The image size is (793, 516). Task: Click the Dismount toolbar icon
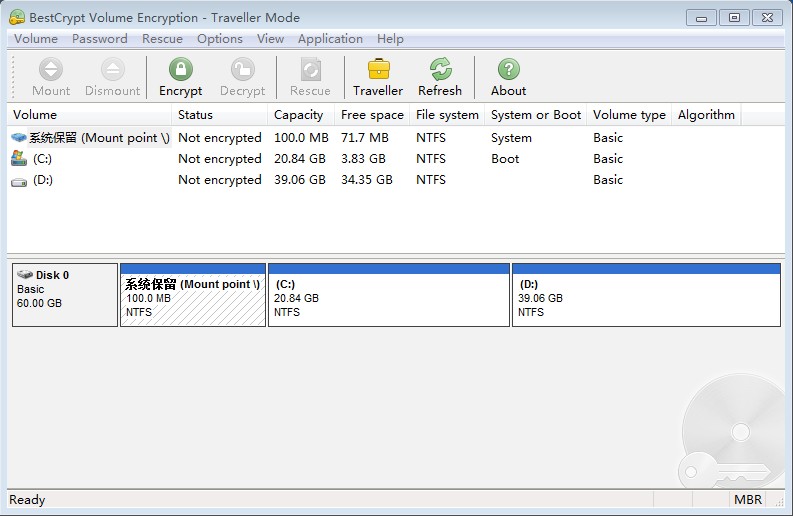[x=112, y=69]
